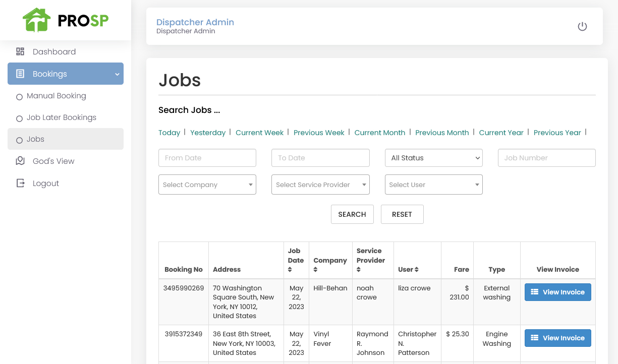Sort by User column arrows

(416, 270)
